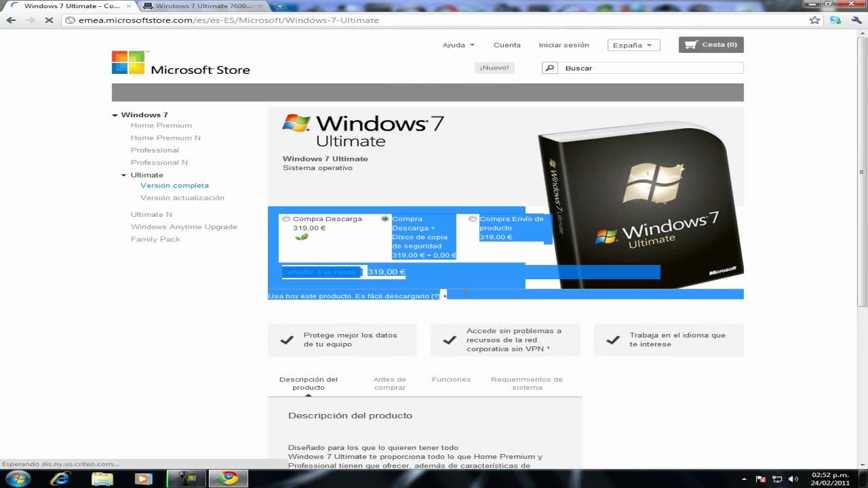Open the Descripción del producto tab
This screenshot has width=868, height=488.
click(308, 384)
